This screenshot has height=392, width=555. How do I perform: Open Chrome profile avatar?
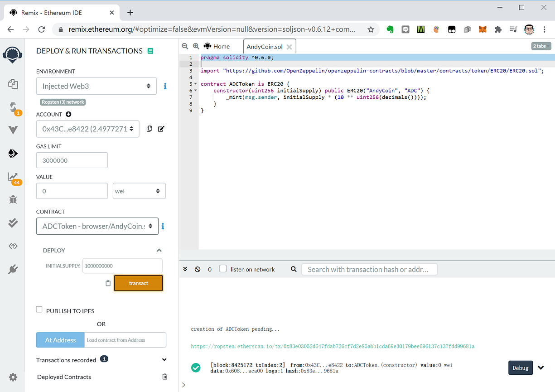529,29
